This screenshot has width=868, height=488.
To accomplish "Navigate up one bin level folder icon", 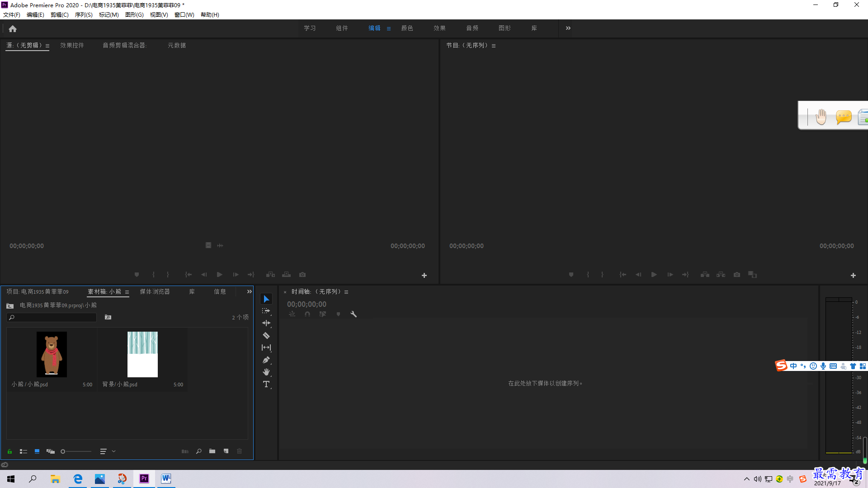I will tap(10, 306).
